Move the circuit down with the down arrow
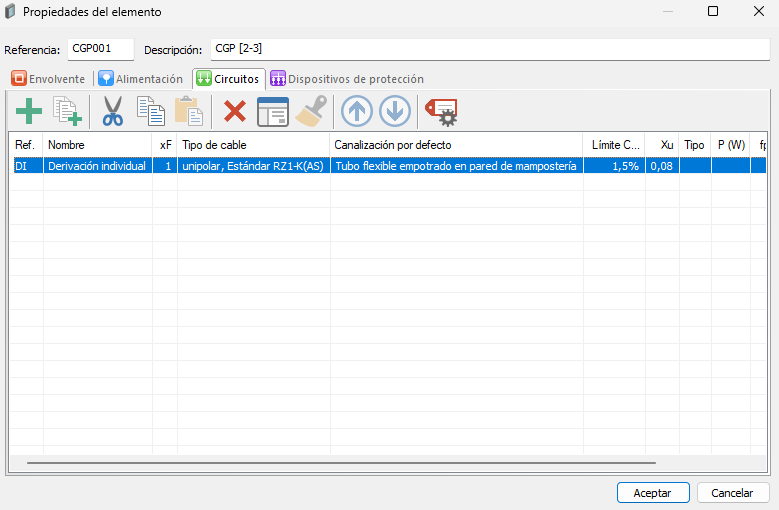 [x=395, y=111]
